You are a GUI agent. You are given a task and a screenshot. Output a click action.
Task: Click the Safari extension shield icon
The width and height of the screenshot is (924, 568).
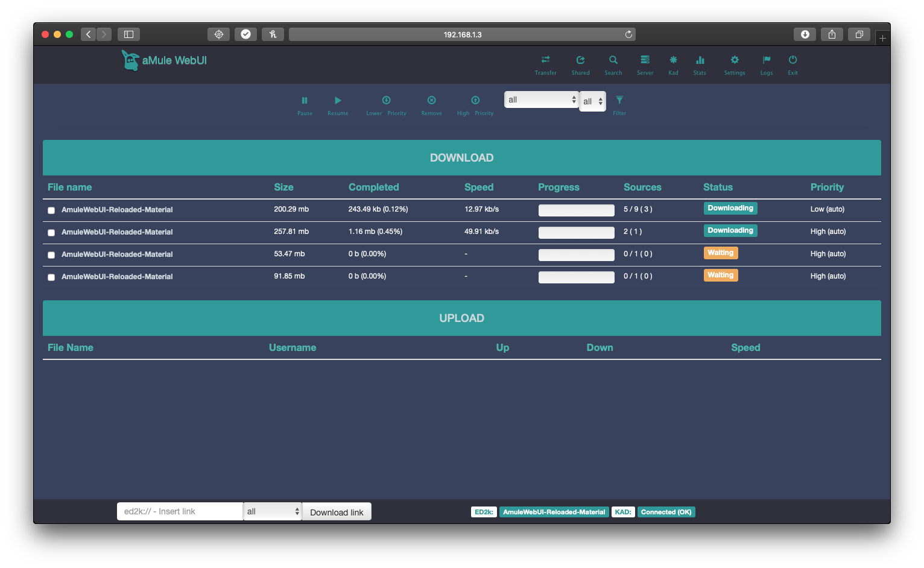(218, 34)
